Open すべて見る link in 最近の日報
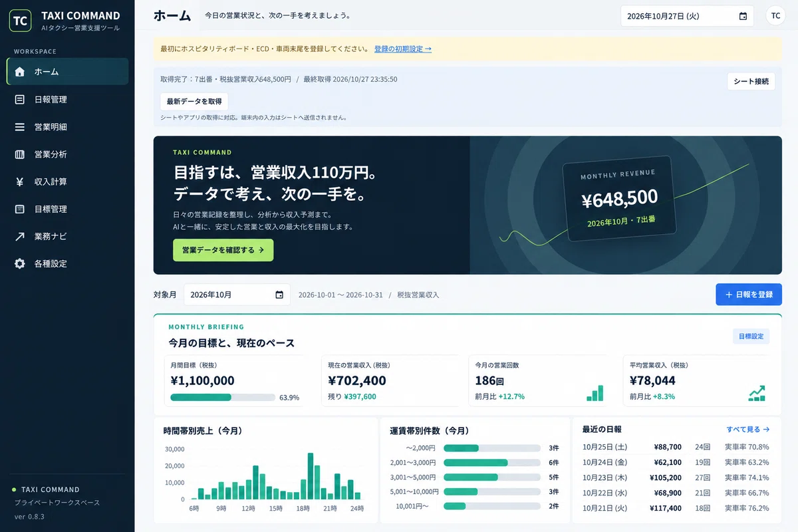The height and width of the screenshot is (532, 798). (x=748, y=430)
